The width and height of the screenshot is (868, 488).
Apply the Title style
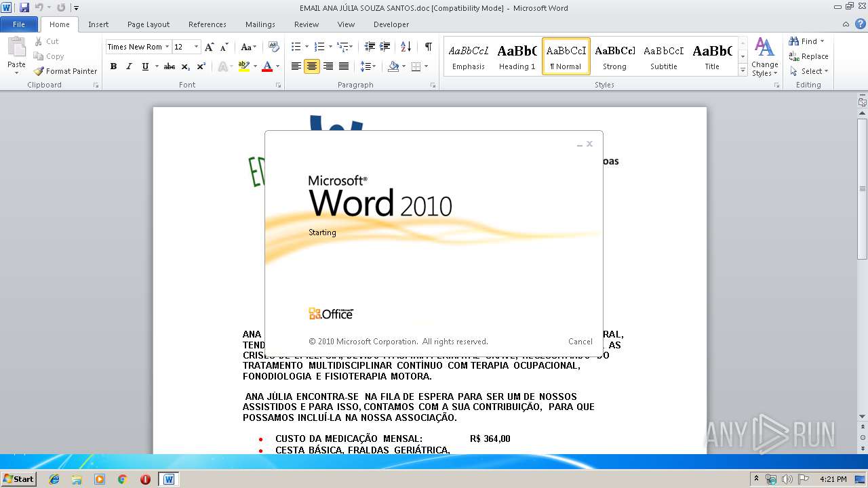coord(712,57)
